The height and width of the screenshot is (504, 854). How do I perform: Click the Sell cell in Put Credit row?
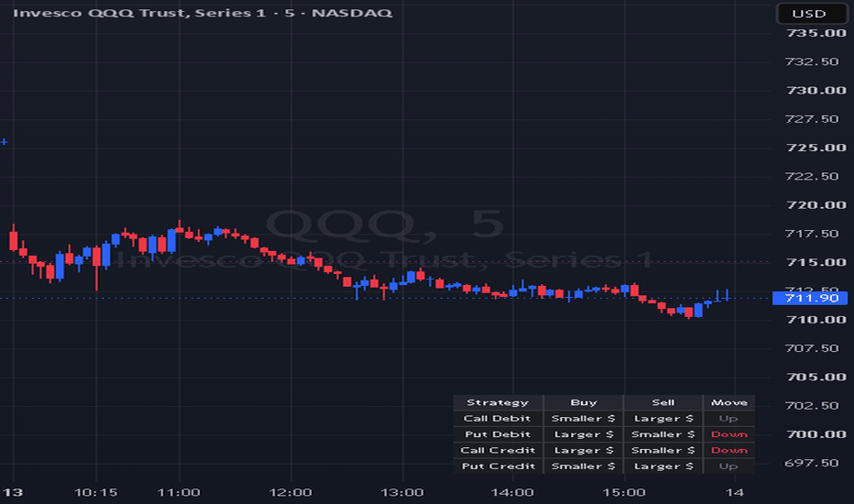pyautogui.click(x=662, y=466)
